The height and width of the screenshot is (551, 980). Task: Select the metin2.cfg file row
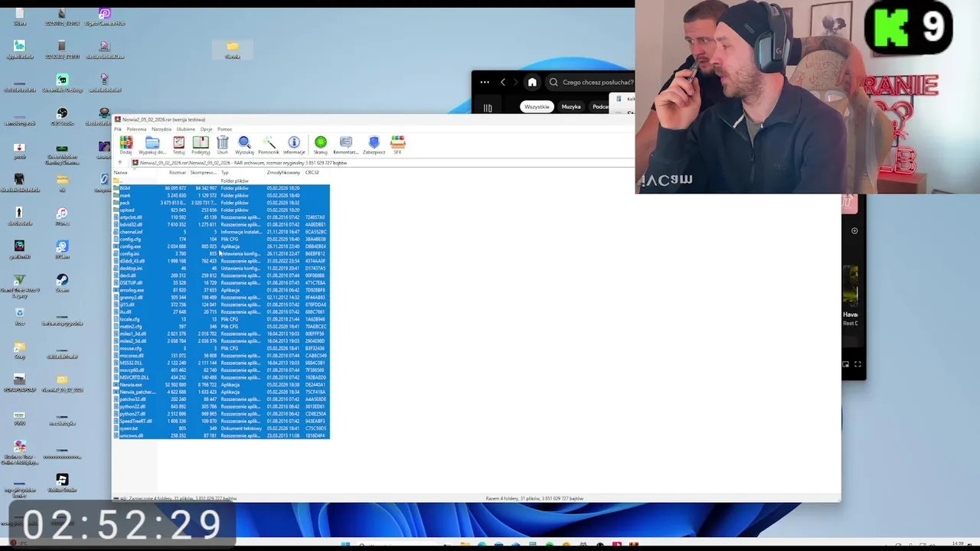tap(221, 327)
